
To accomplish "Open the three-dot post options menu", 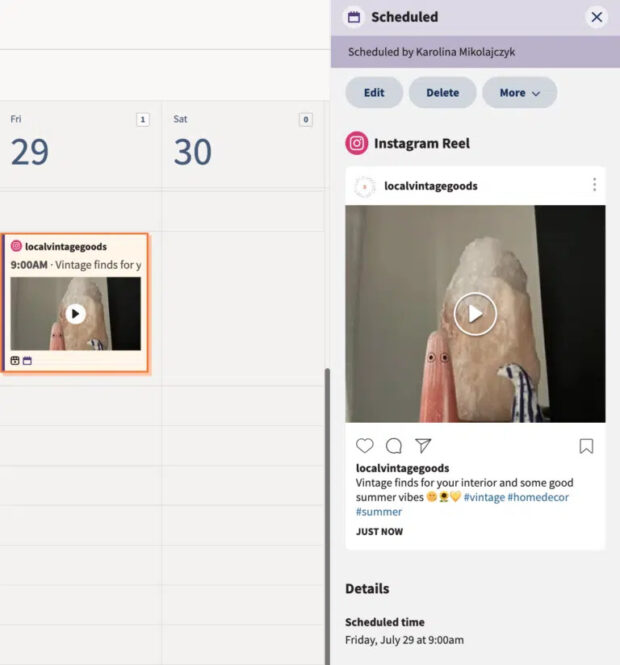I will click(594, 185).
